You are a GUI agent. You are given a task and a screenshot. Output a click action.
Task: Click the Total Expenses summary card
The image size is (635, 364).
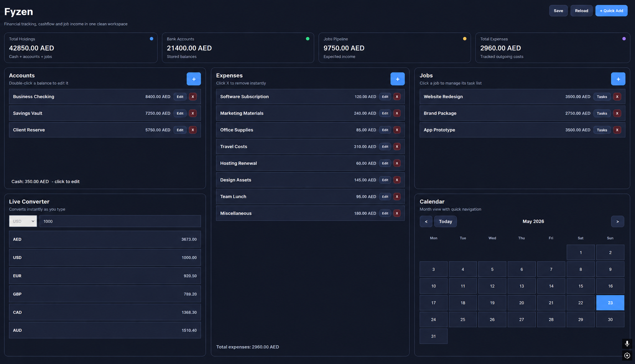(553, 48)
